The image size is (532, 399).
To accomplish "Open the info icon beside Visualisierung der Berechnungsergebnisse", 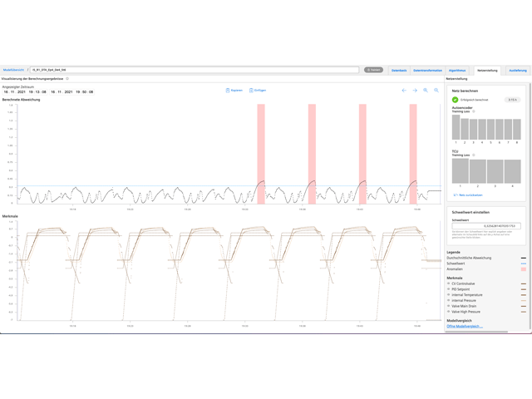I will click(x=67, y=79).
